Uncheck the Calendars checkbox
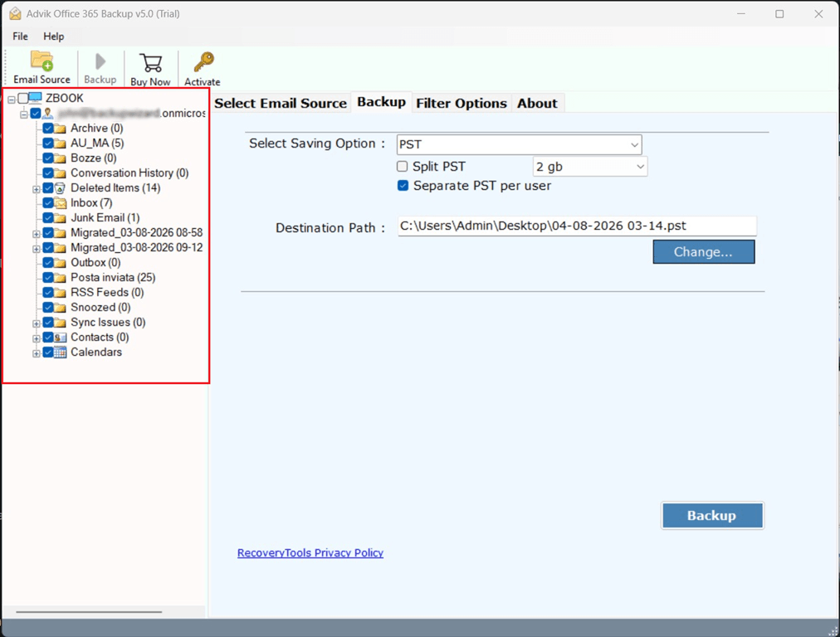 coord(47,353)
